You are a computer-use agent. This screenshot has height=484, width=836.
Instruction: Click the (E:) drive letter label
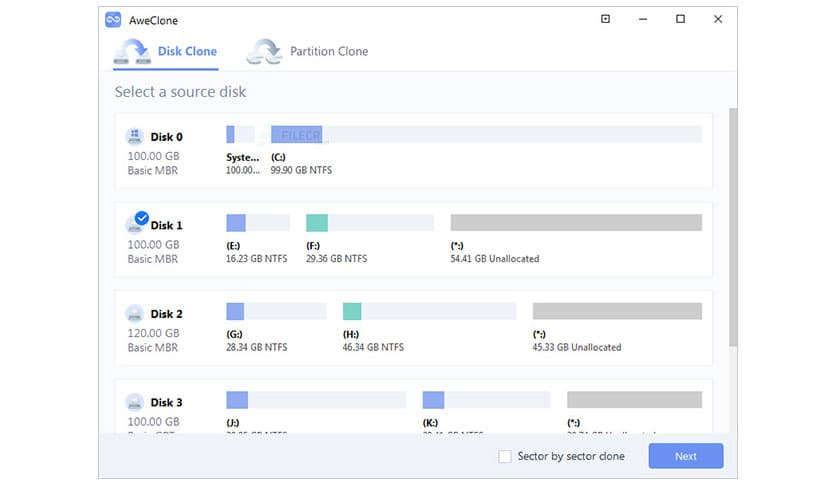(233, 246)
